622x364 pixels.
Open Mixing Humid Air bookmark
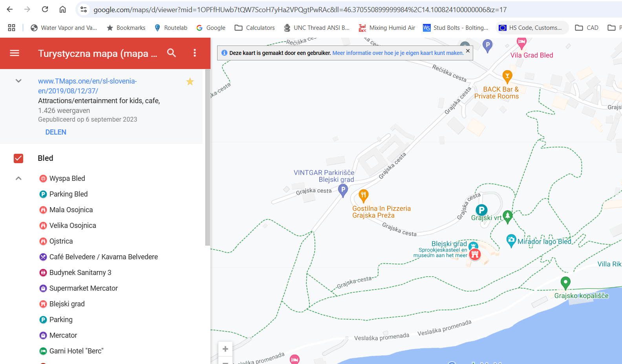pos(387,27)
